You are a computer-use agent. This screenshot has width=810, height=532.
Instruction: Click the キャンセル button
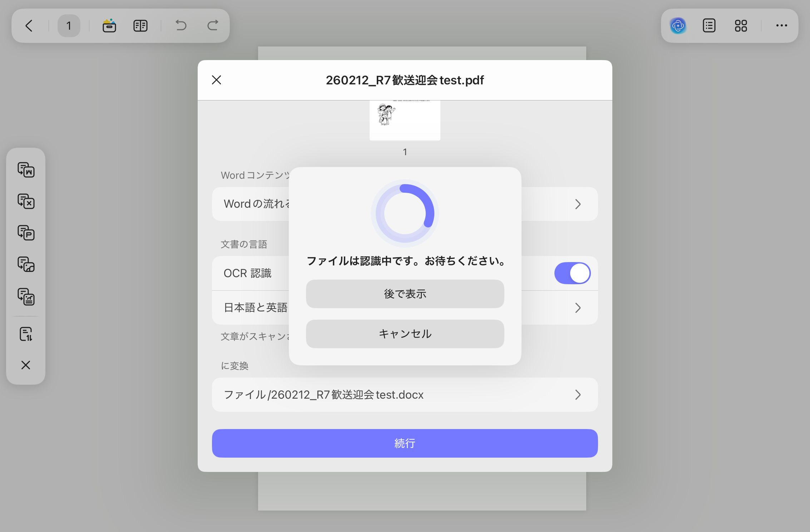tap(405, 334)
